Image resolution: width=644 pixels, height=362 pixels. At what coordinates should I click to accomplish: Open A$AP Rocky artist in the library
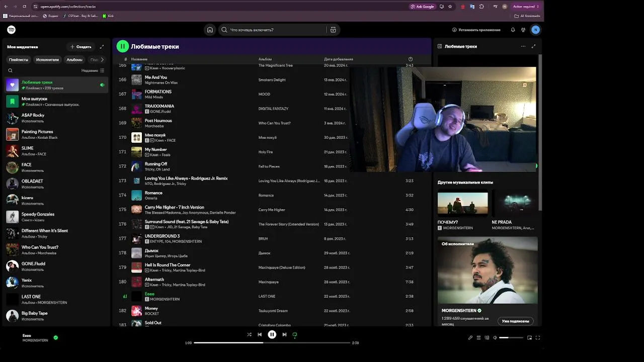click(x=57, y=118)
